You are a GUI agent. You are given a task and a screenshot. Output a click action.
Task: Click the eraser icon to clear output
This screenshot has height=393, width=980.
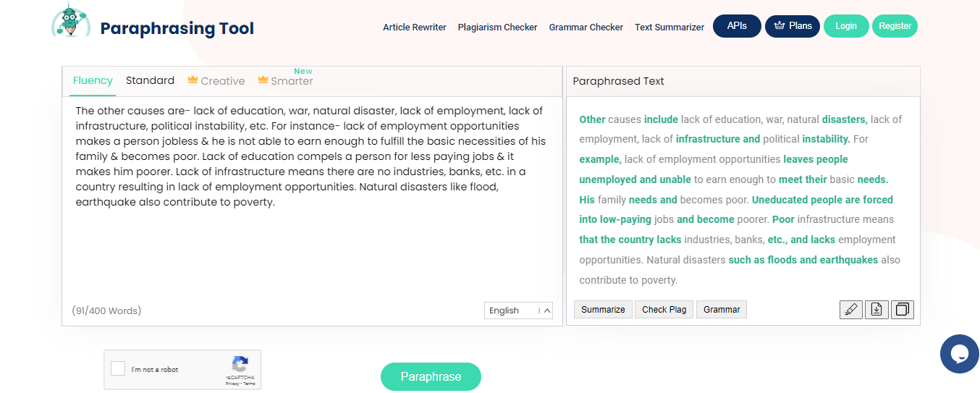click(x=850, y=310)
